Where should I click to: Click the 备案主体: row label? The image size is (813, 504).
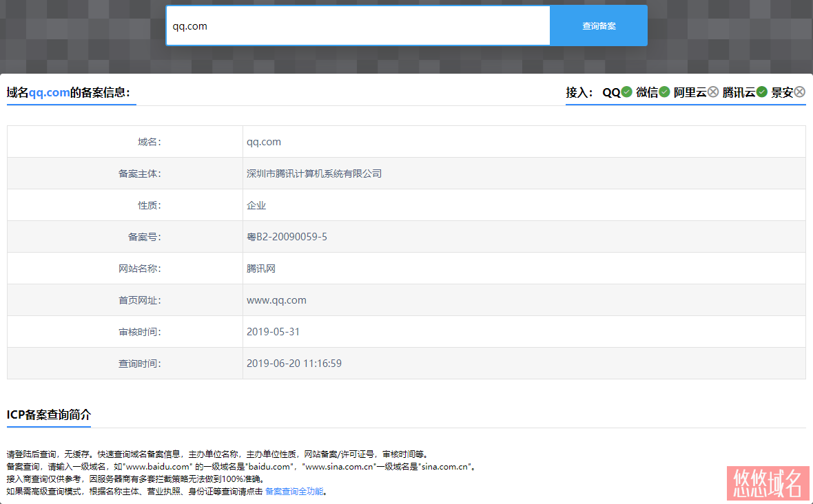139,174
